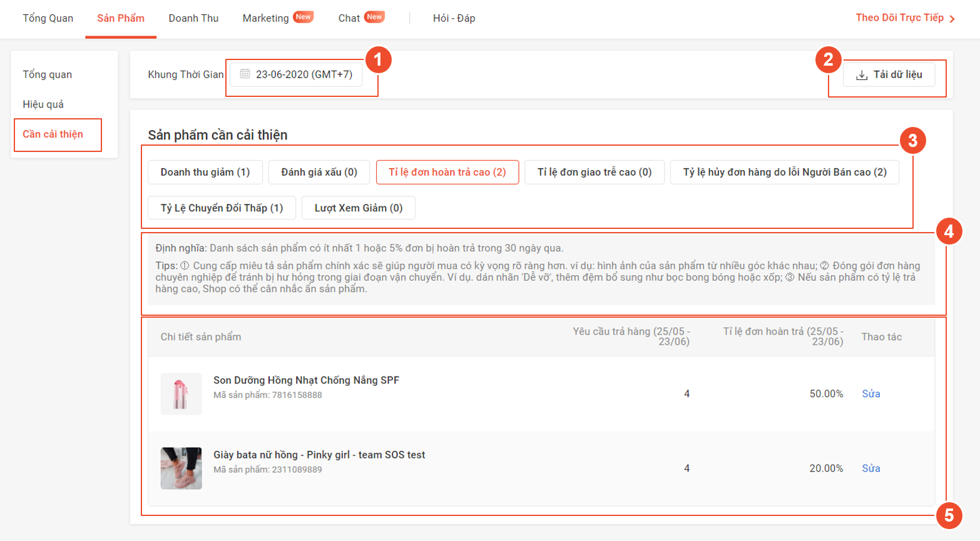Click Sửa for Son Dưỡng Hồng Nhạt
980x541 pixels.
point(870,393)
